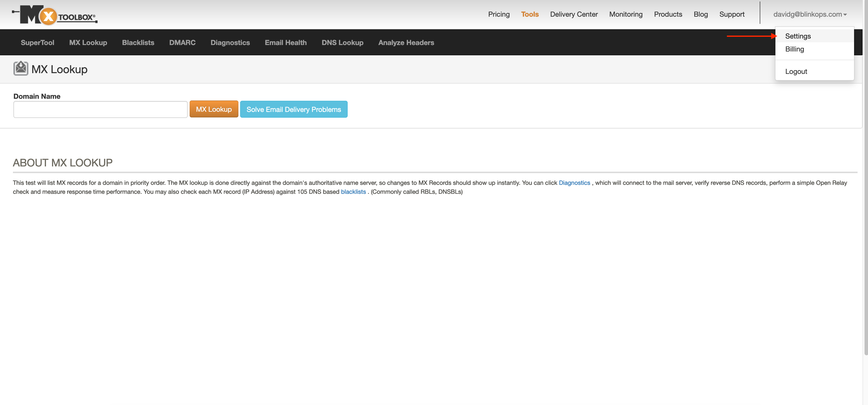Open the Pricing page

(499, 14)
